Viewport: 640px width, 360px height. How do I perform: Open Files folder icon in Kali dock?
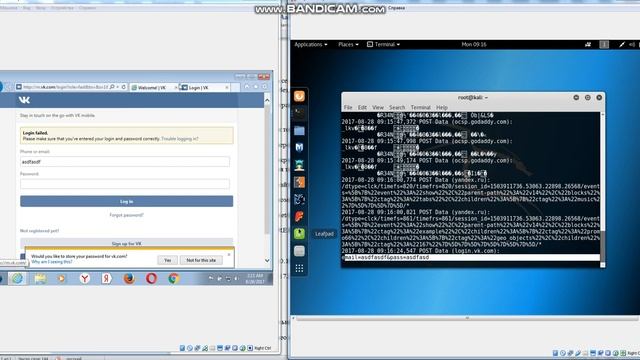point(299,131)
